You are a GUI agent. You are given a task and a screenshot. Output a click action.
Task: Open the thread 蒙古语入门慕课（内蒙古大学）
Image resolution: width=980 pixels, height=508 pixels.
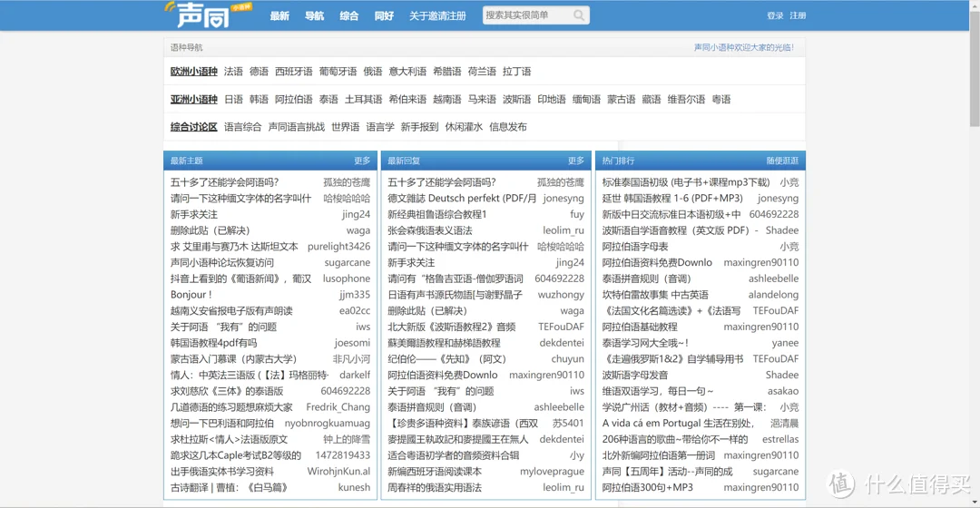click(x=234, y=358)
